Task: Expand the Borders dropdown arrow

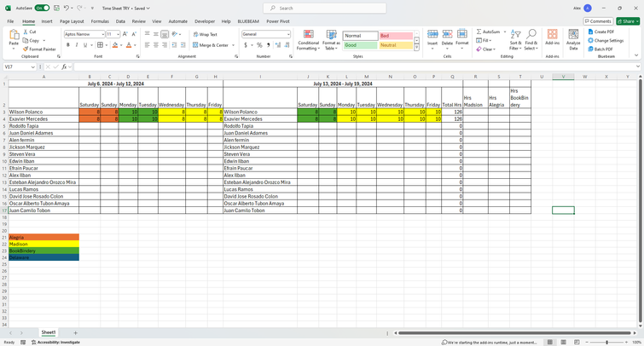Action: (107, 45)
